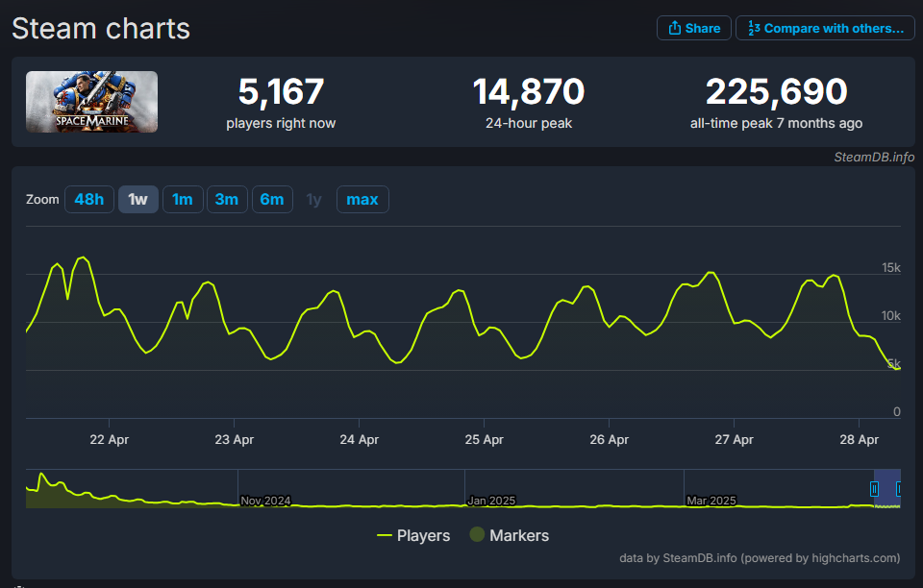
Task: Click the highcharts.com data credit
Action: pyautogui.click(x=760, y=557)
